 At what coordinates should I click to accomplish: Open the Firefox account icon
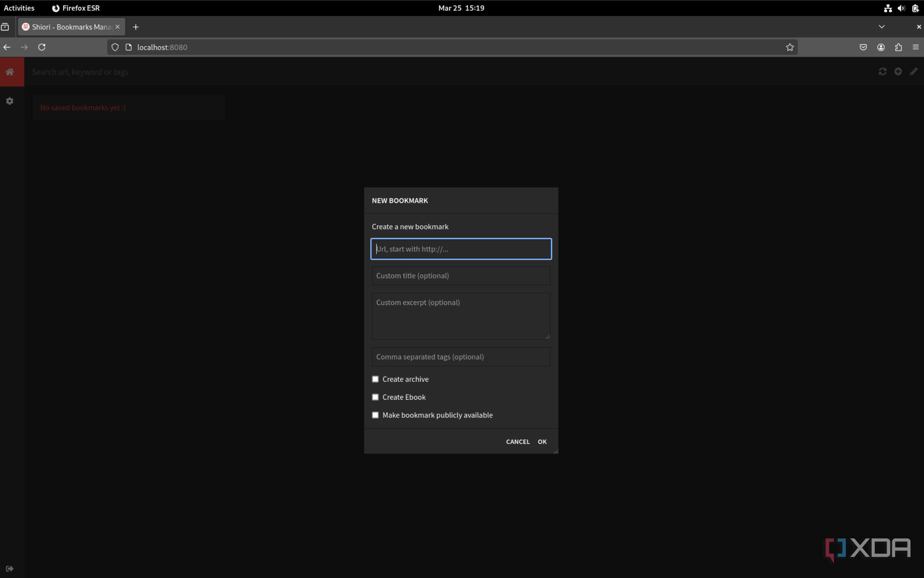pyautogui.click(x=881, y=47)
